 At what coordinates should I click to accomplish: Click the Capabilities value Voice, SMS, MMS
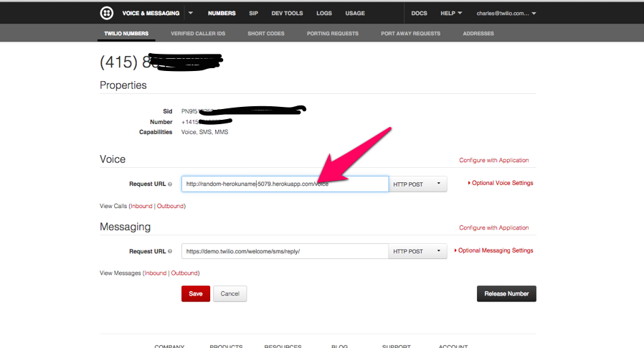tap(204, 132)
